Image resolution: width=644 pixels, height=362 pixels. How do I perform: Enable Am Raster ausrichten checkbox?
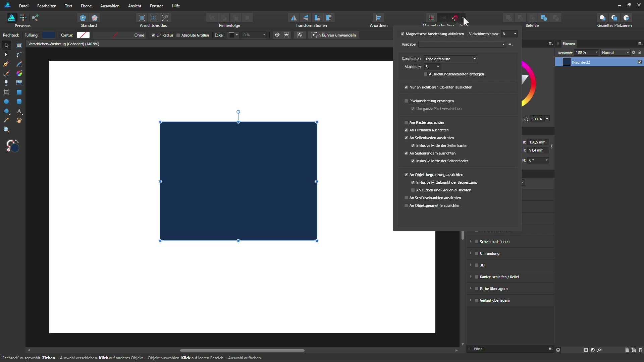click(x=406, y=122)
